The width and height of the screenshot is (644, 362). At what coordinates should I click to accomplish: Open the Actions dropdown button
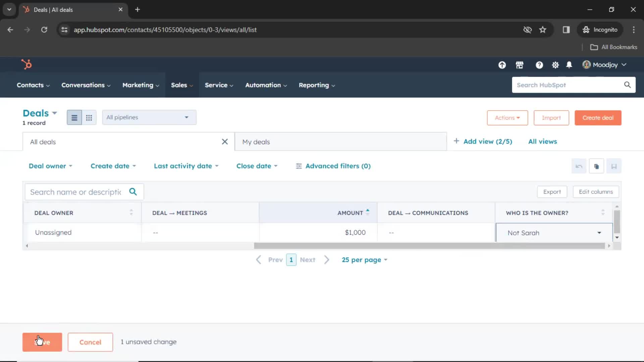point(507,118)
